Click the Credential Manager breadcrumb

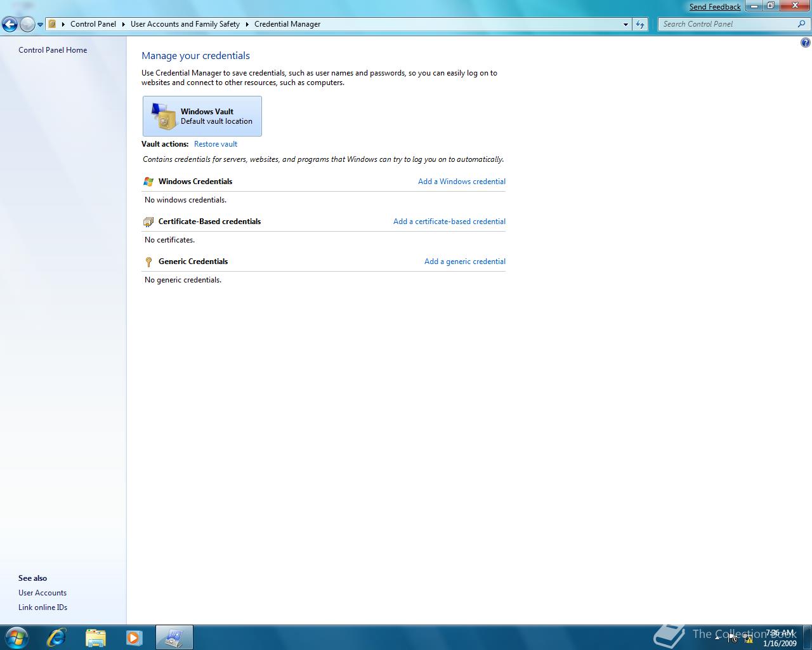pos(287,24)
